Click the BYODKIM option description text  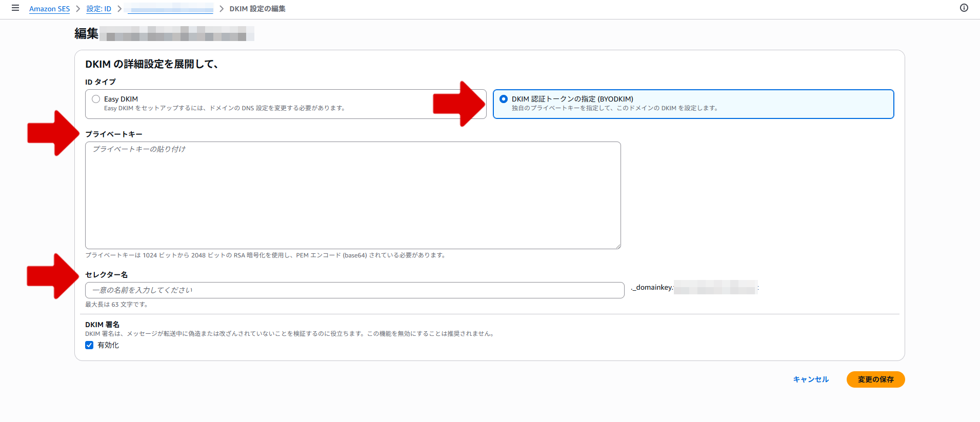(x=615, y=108)
